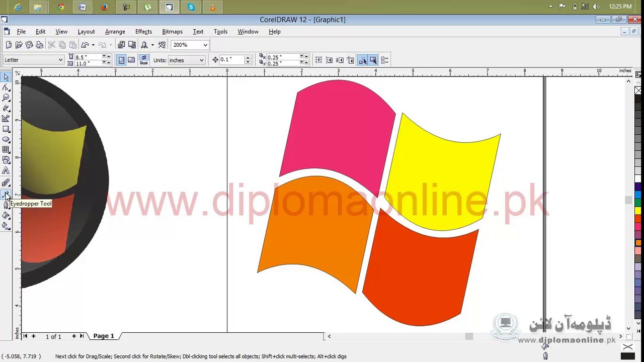Click the page width 8.5 field
The width and height of the screenshot is (644, 362).
click(x=88, y=57)
